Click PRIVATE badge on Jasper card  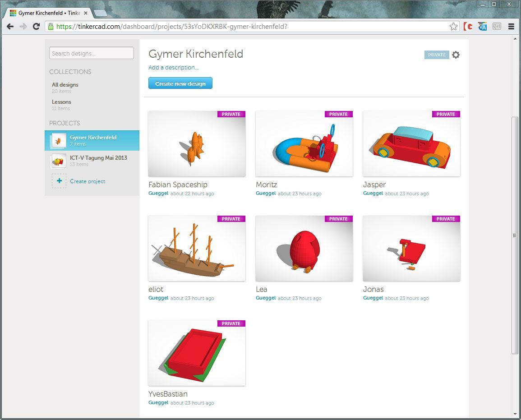[x=446, y=114]
